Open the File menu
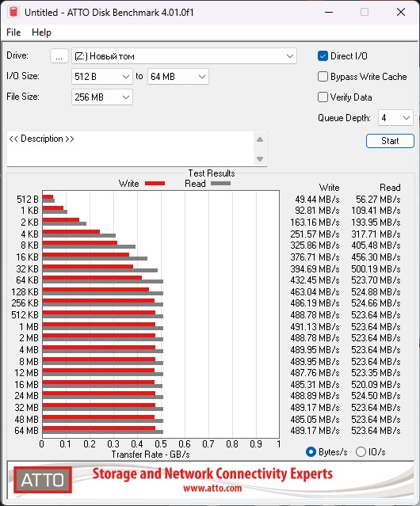Viewport: 420px width, 506px height. [13, 32]
